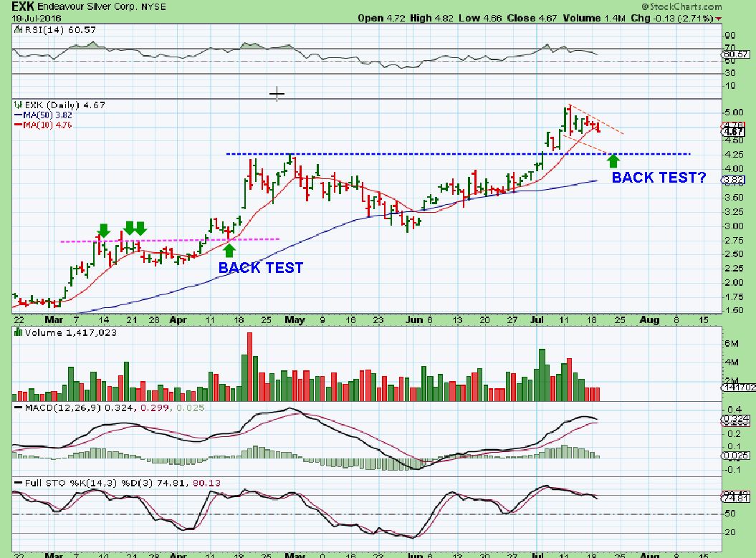Click the 4.67 last price tag on right axis
Image resolution: width=756 pixels, height=558 pixels.
point(733,132)
